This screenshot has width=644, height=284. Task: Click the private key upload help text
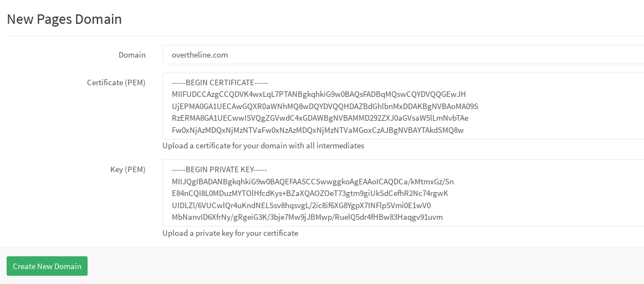(230, 233)
